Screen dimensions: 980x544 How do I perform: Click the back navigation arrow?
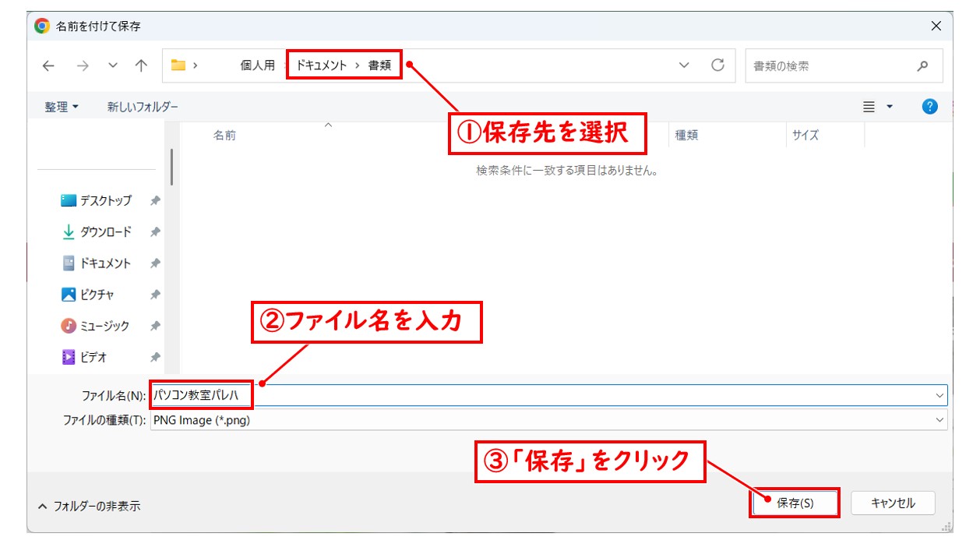(x=48, y=65)
